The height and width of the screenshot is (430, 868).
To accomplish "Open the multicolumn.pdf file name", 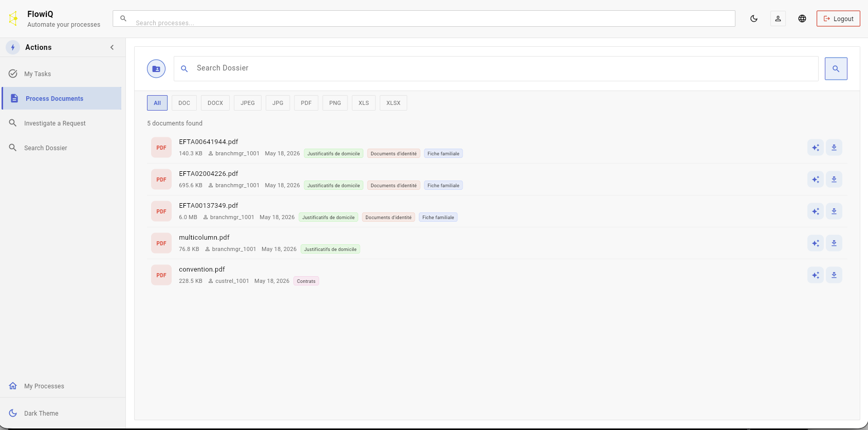I will (x=204, y=238).
